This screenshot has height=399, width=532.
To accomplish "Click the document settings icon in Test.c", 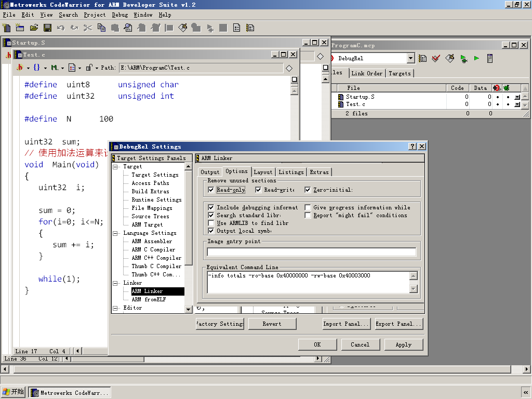I will tap(72, 68).
